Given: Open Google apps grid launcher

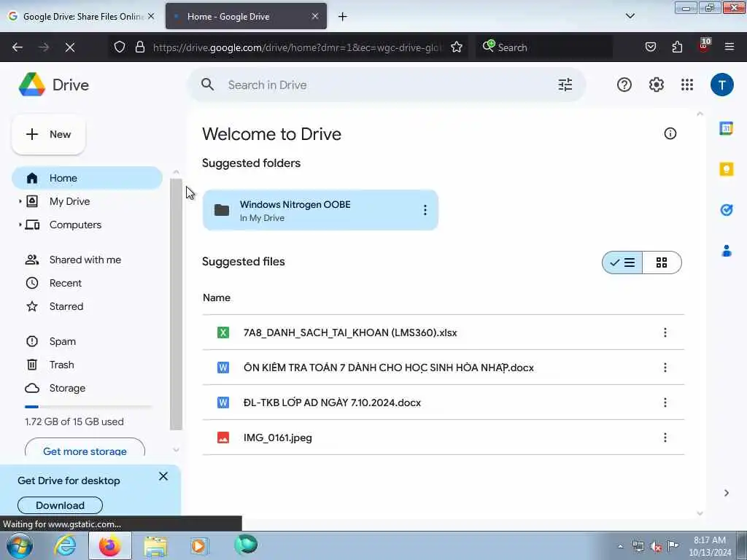Looking at the screenshot, I should click(x=687, y=85).
